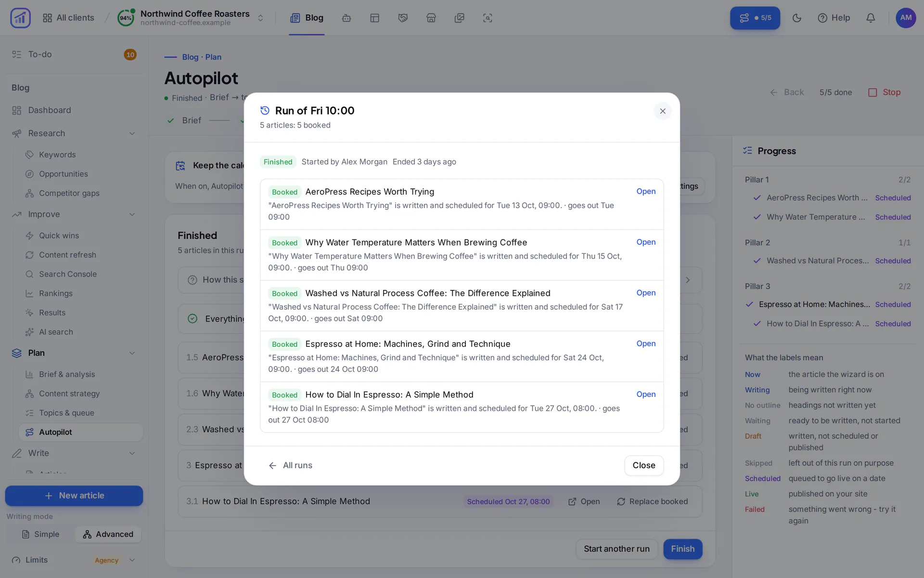
Task: Click Replace booked for Dial In Espresso
Action: coord(652,502)
